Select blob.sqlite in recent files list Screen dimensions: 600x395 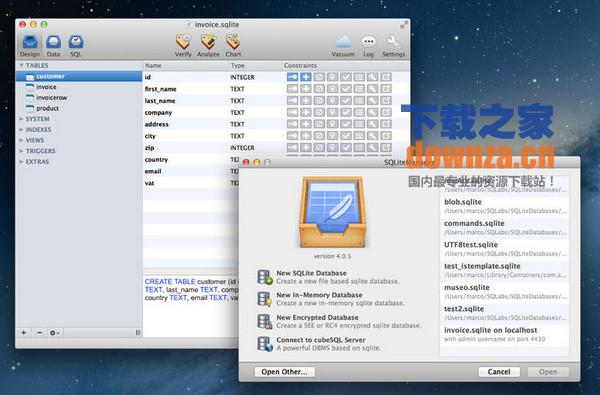(x=504, y=206)
